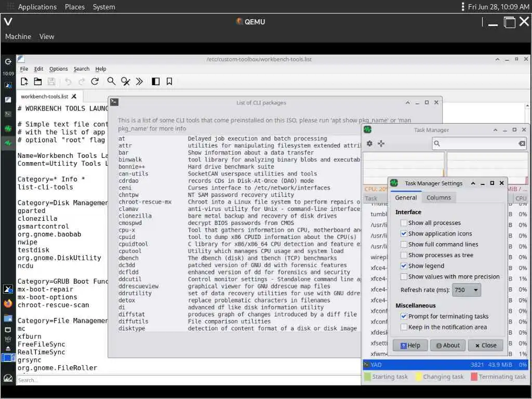
Task: Open the Places menu in top bar
Action: click(x=75, y=7)
